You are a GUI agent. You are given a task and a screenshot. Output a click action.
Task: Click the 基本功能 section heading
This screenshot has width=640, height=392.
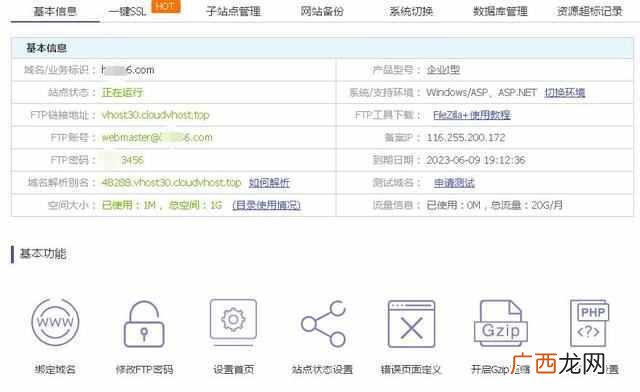coord(43,254)
